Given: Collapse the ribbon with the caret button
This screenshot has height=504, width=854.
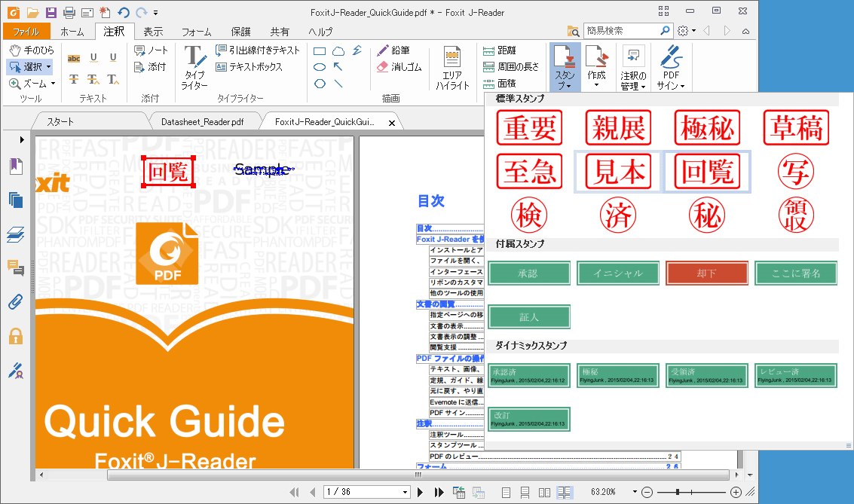Looking at the screenshot, I should click(x=745, y=31).
